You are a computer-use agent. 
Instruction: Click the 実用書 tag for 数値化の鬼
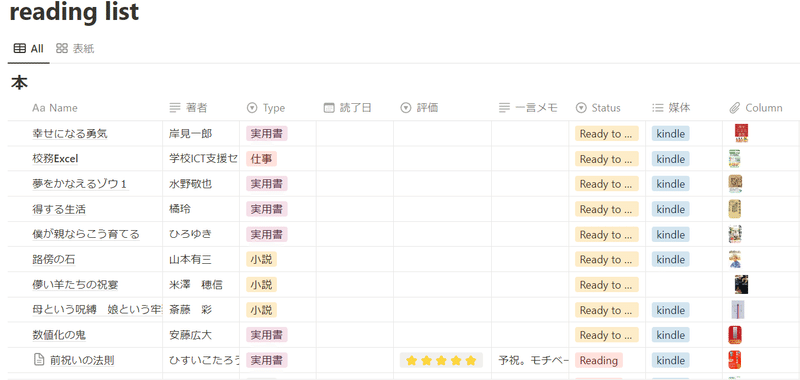[267, 335]
